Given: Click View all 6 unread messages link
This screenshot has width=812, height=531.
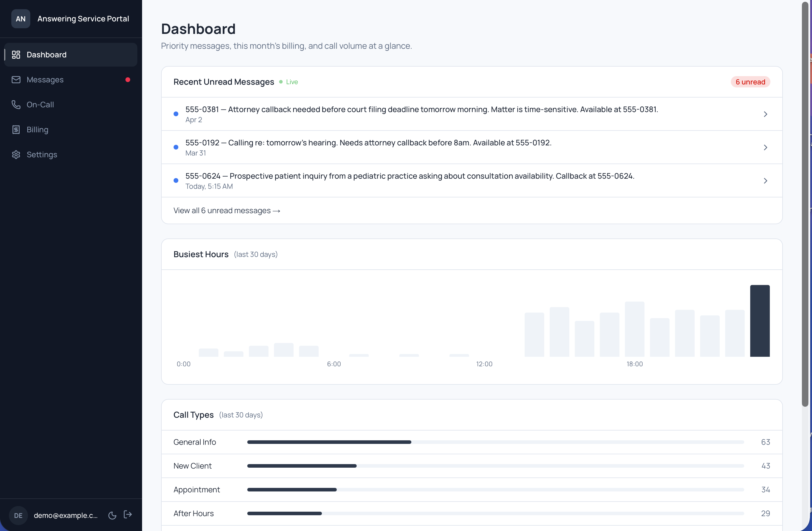Looking at the screenshot, I should click(226, 210).
